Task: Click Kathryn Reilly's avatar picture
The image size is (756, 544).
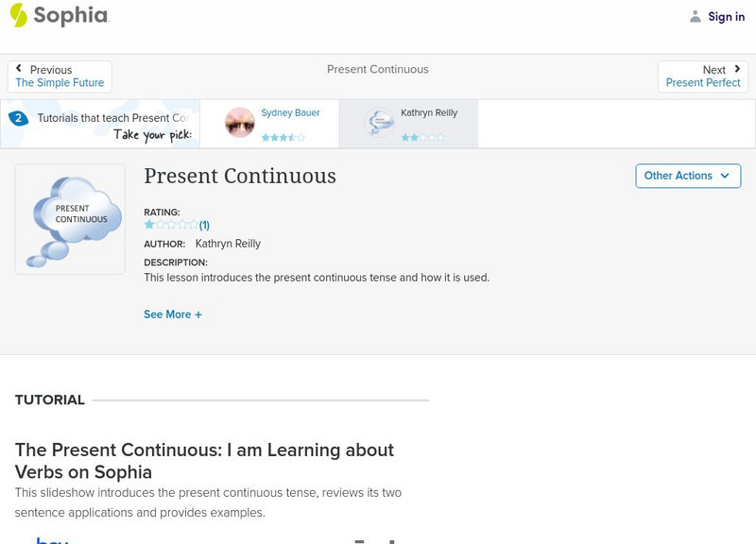Action: point(379,123)
